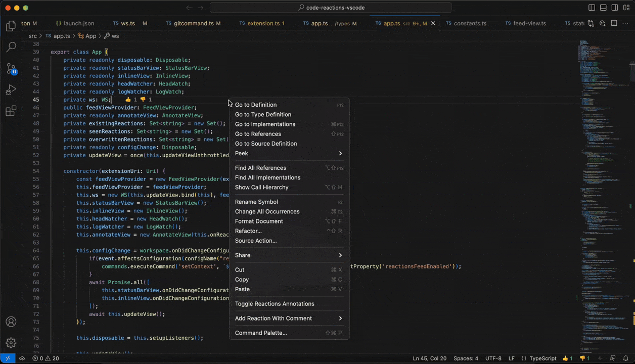Select Go to References
The width and height of the screenshot is (635, 364).
[289, 133]
